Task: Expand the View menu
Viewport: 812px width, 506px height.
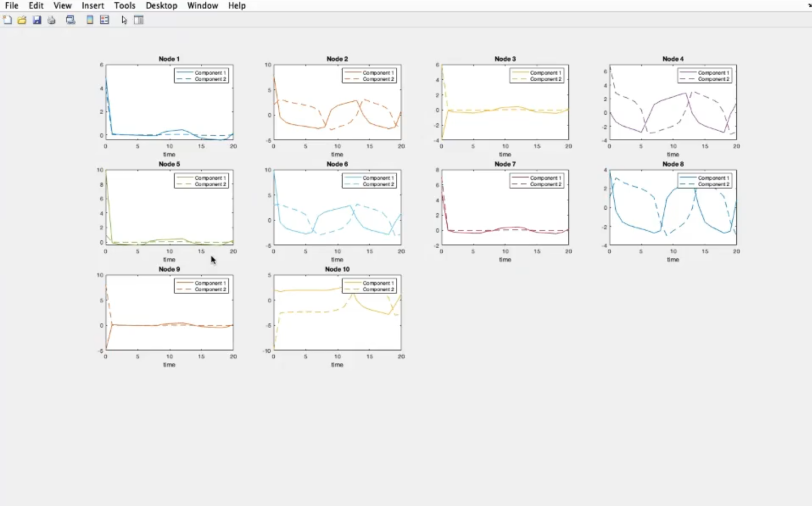Action: pyautogui.click(x=62, y=6)
